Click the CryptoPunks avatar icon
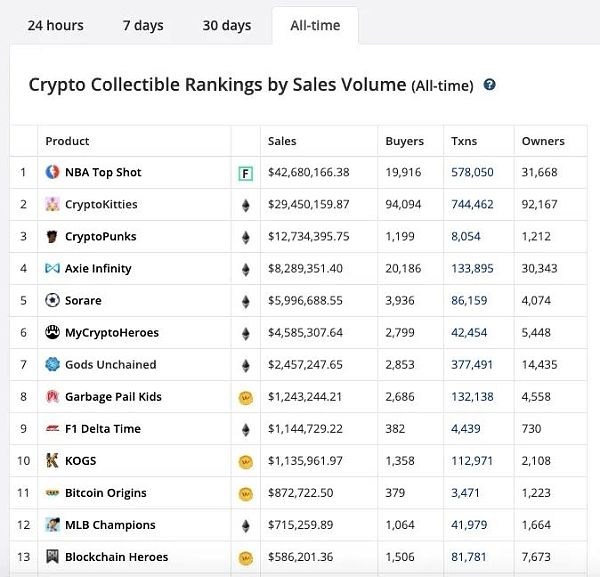This screenshot has width=600, height=577. pyautogui.click(x=53, y=237)
